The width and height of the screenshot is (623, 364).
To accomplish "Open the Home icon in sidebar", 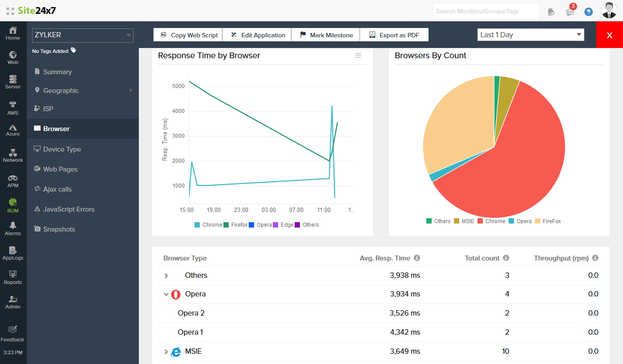I will pyautogui.click(x=13, y=33).
